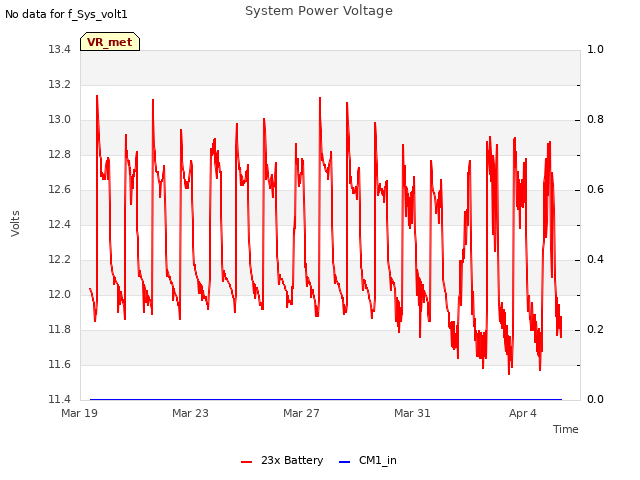This screenshot has height=480, width=640.
Task: Click the 13.4 left-axis tick label
Action: pyautogui.click(x=60, y=49)
